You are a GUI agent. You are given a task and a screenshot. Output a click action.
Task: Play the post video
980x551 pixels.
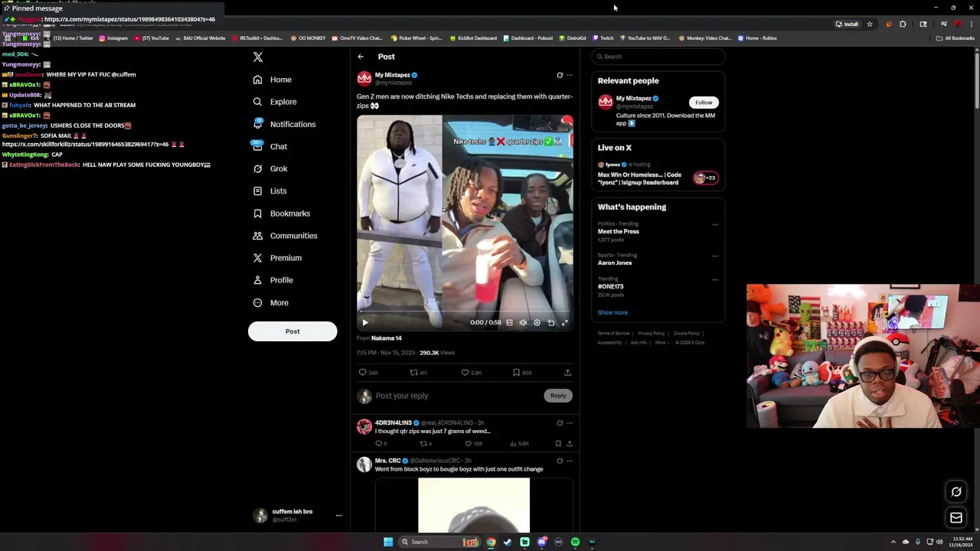[365, 322]
